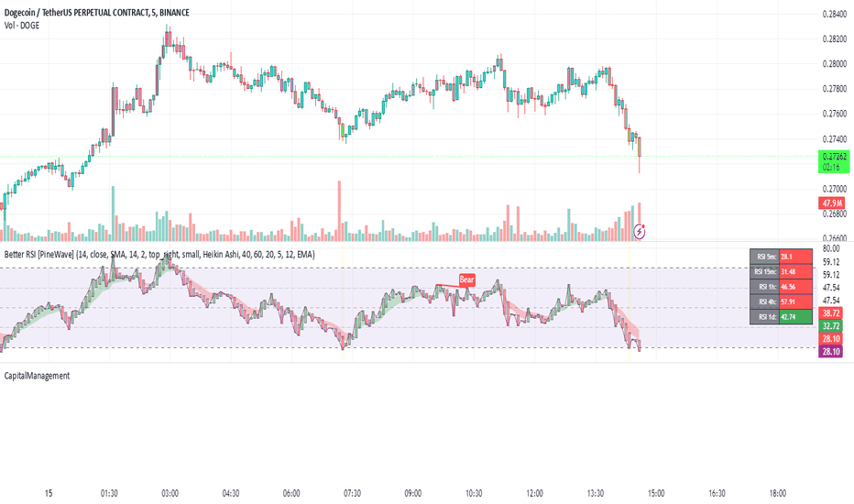Select the Better RSI [PineWave] indicator legend

159,254
